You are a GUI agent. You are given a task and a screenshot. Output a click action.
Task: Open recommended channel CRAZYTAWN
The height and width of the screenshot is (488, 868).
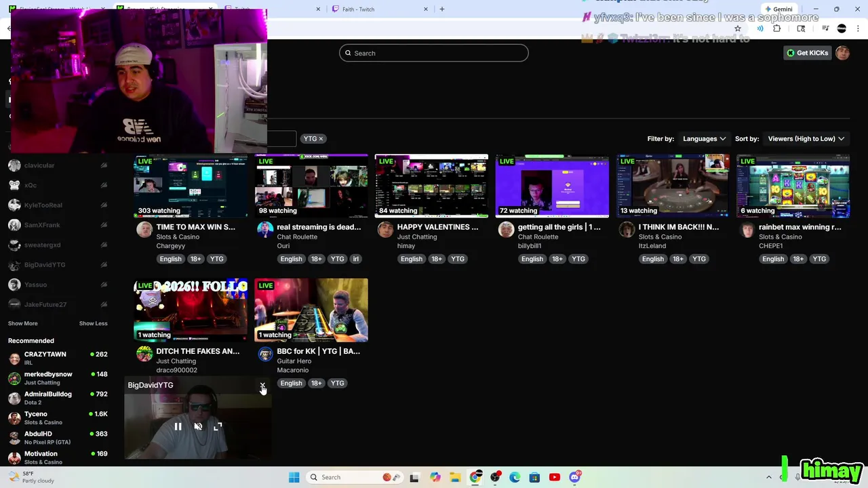[58, 358]
